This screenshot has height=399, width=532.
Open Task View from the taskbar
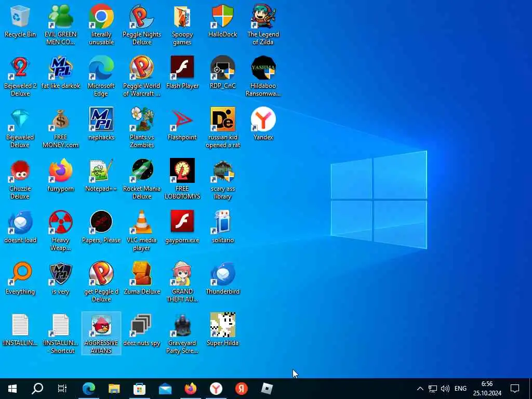(x=62, y=389)
